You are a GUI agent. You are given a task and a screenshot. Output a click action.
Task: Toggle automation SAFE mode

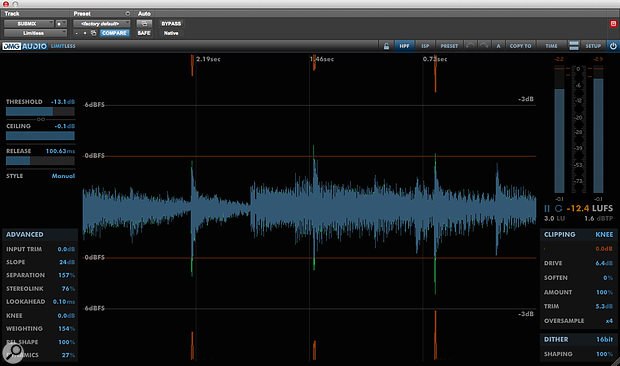tap(144, 33)
